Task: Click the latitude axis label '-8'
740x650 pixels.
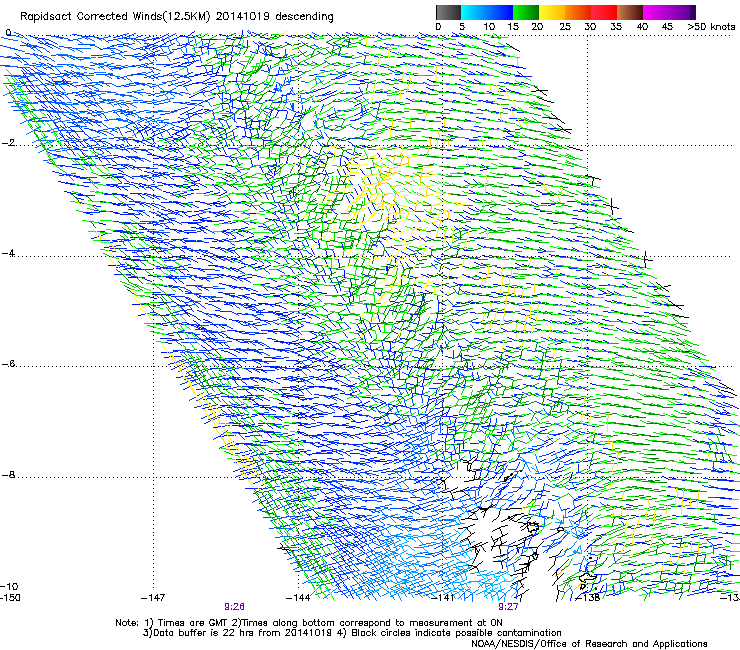Action: pyautogui.click(x=8, y=475)
